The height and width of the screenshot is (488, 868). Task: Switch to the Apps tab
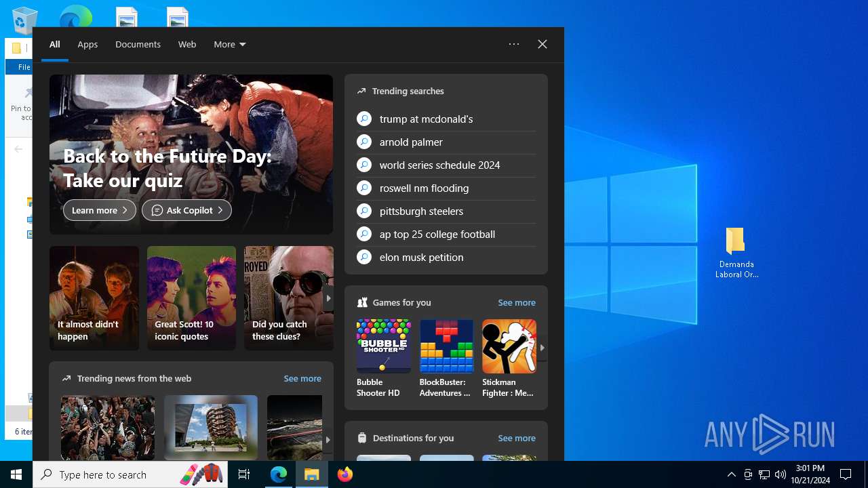pos(87,44)
